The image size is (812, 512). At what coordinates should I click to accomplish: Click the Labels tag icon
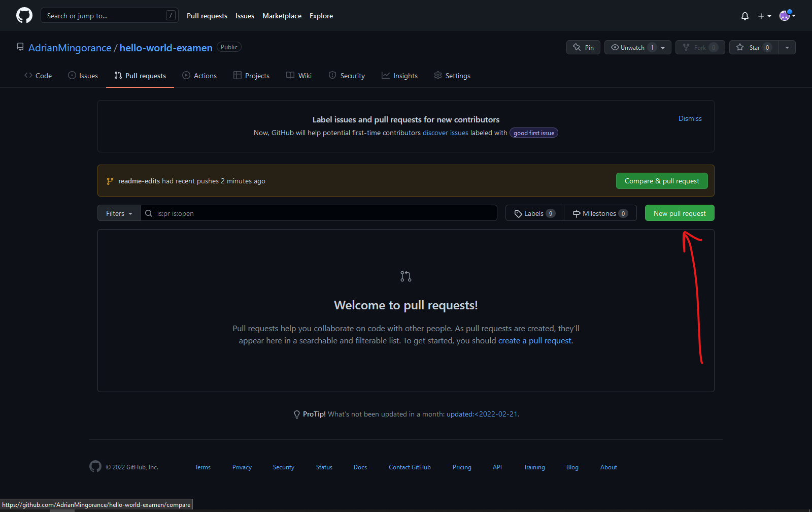(x=519, y=213)
